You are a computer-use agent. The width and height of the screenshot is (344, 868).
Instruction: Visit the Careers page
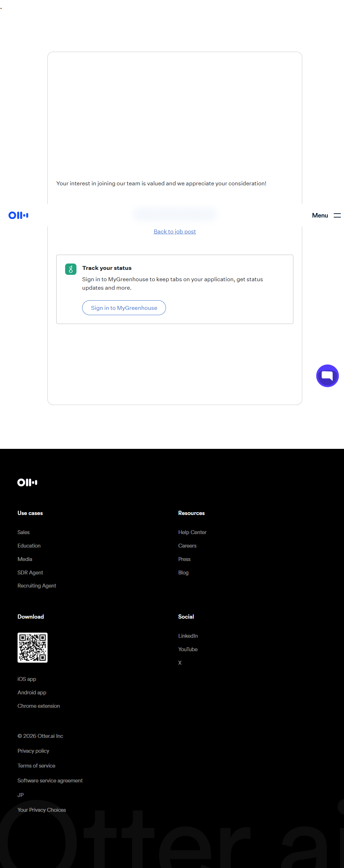(x=187, y=546)
